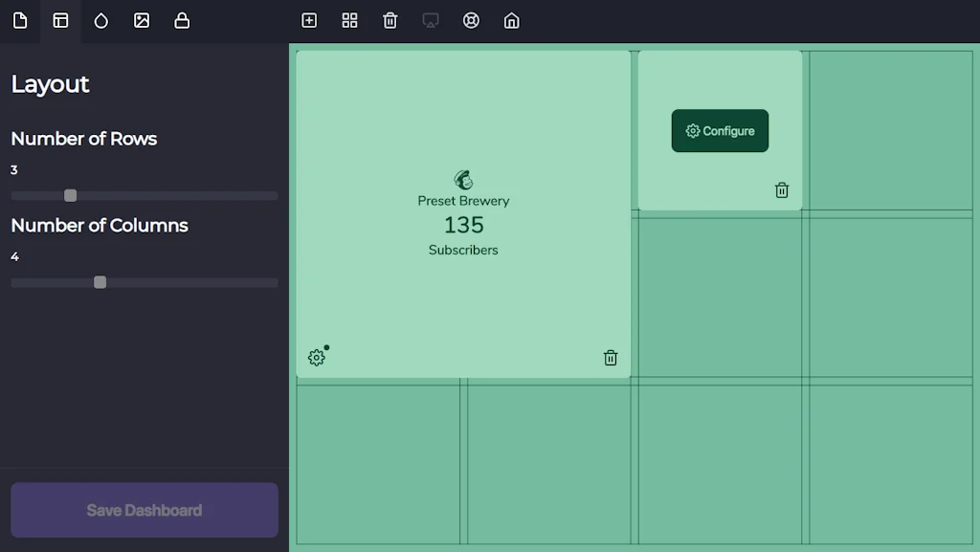
Task: Add a new widget with the plus icon
Action: point(309,19)
